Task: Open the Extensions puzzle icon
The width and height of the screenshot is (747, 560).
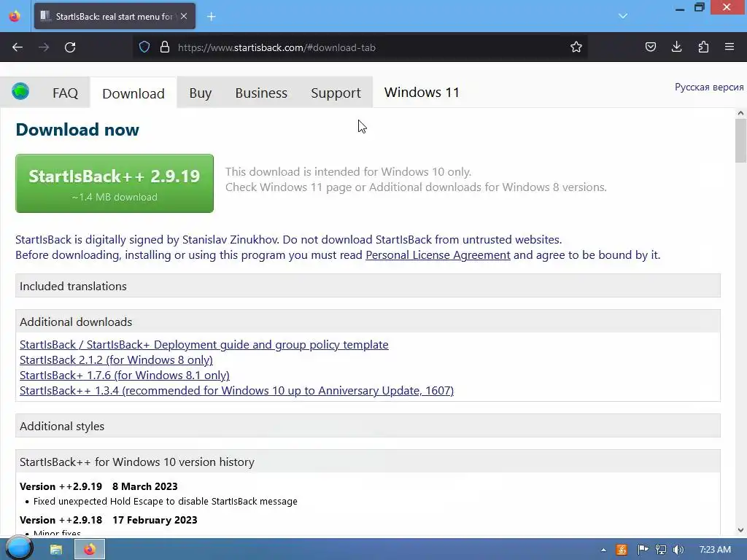Action: coord(703,47)
